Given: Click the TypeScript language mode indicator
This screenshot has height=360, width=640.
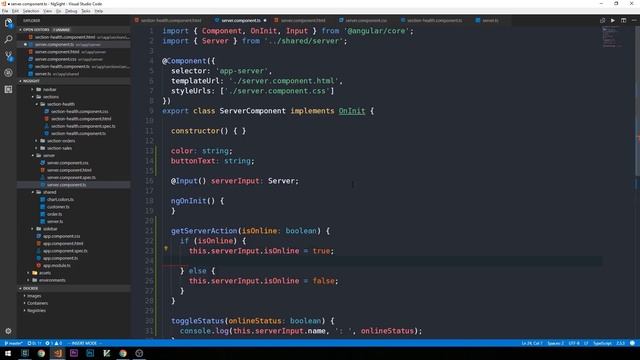Looking at the screenshot, I should coord(602,343).
